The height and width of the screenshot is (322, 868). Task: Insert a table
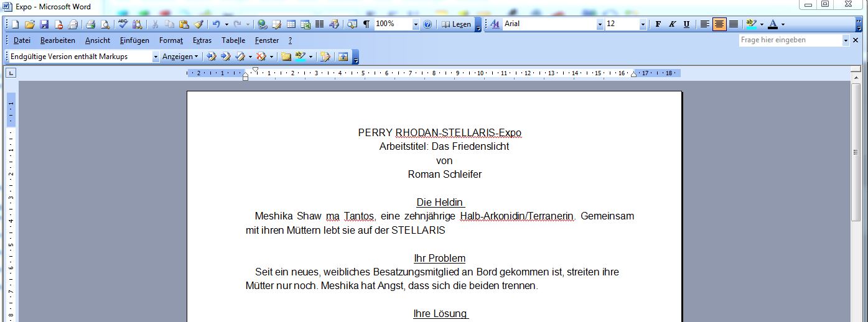click(x=291, y=24)
